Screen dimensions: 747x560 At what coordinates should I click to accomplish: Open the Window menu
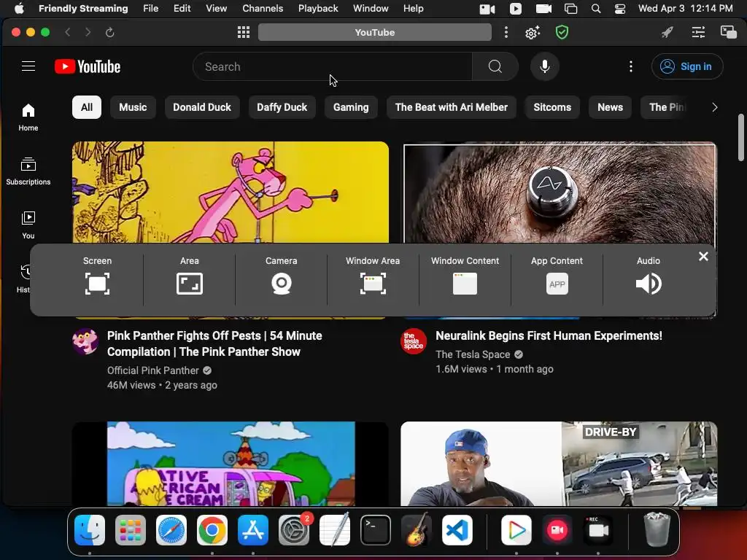click(371, 8)
